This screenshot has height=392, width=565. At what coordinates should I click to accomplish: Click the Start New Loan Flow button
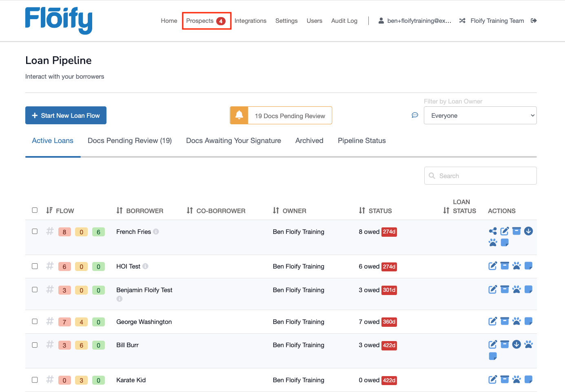66,115
